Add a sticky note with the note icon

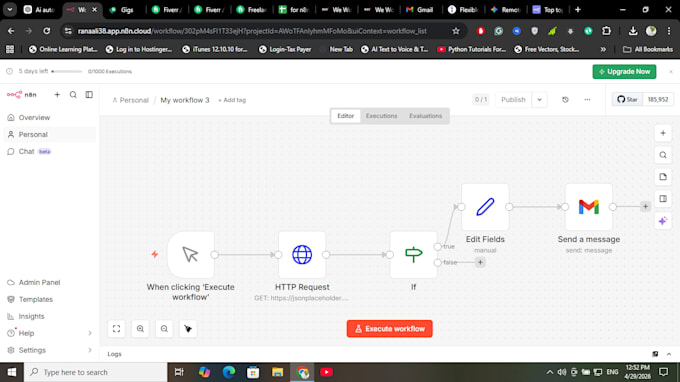coord(663,177)
